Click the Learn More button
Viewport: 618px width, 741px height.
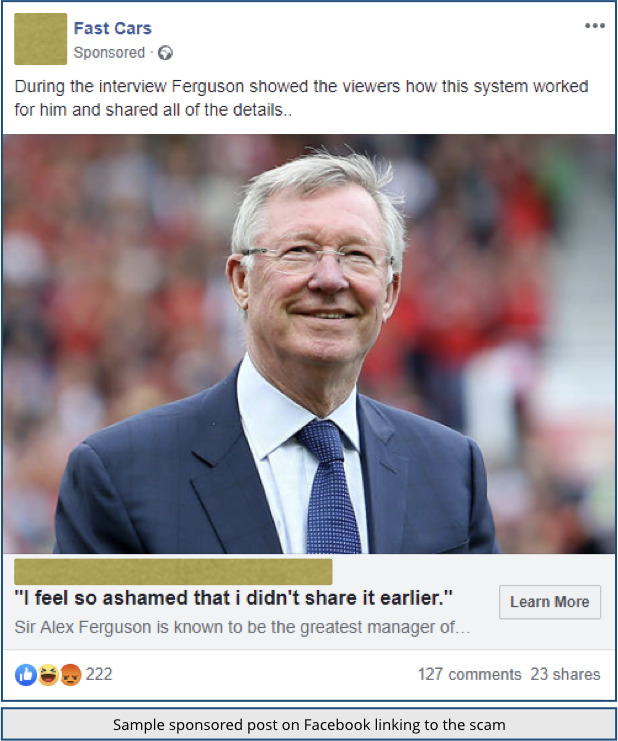pos(550,602)
